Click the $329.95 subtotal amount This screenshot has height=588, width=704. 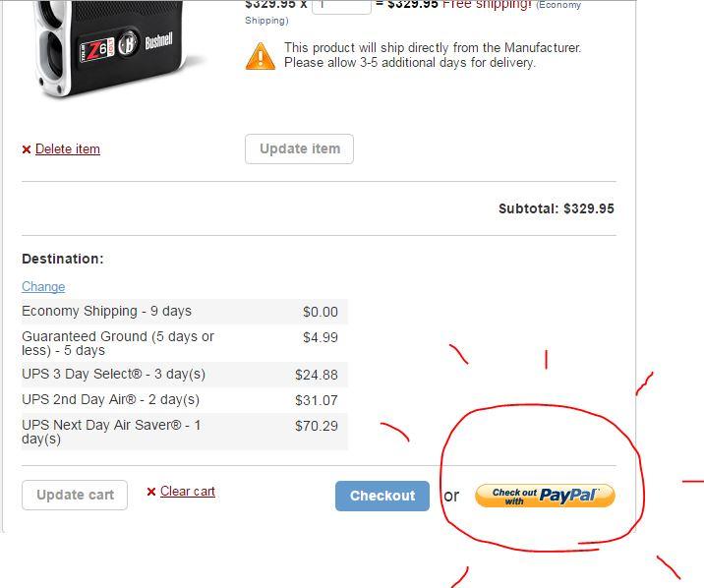click(x=589, y=208)
